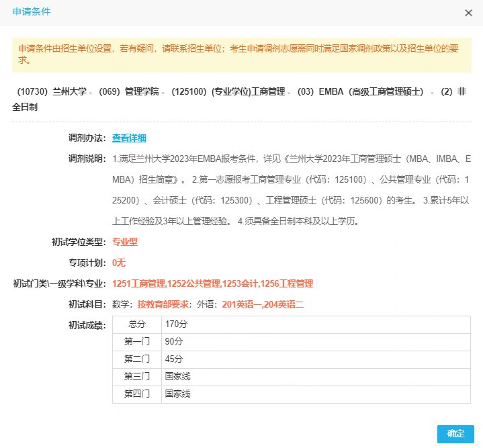Click the 申请条件 dialog title
The height and width of the screenshot is (448, 483).
pos(31,12)
